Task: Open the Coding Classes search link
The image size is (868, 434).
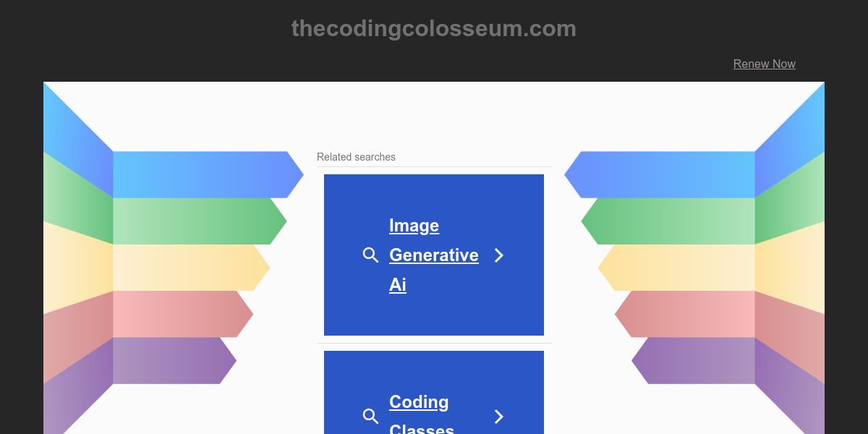Action: tap(419, 402)
